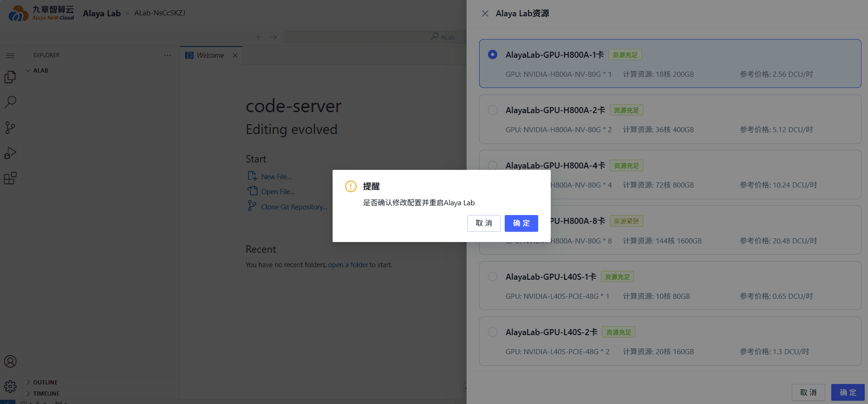
Task: Open the Search icon in activity bar
Action: [x=10, y=102]
